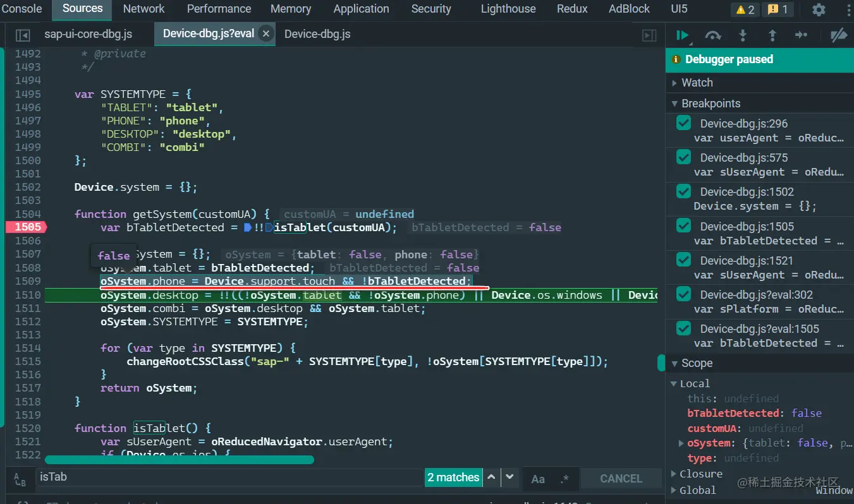This screenshot has height=504, width=854.
Task: Go to previous search match
Action: click(x=491, y=477)
